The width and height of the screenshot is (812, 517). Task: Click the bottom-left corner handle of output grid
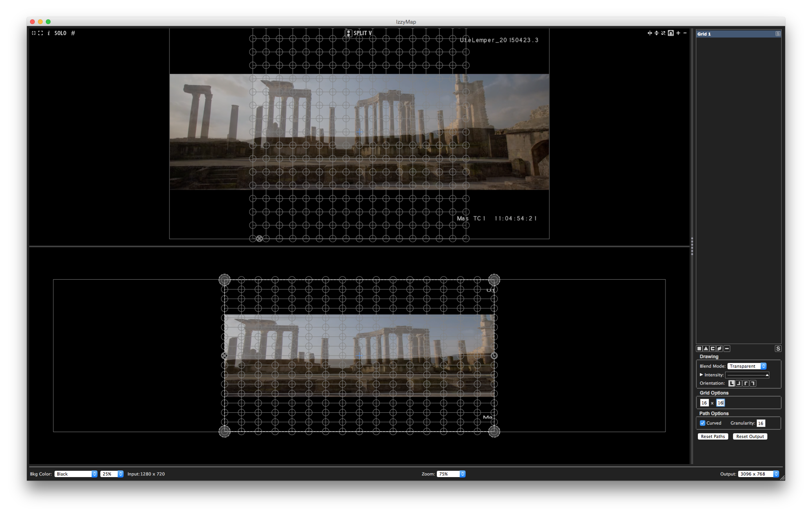pos(225,431)
